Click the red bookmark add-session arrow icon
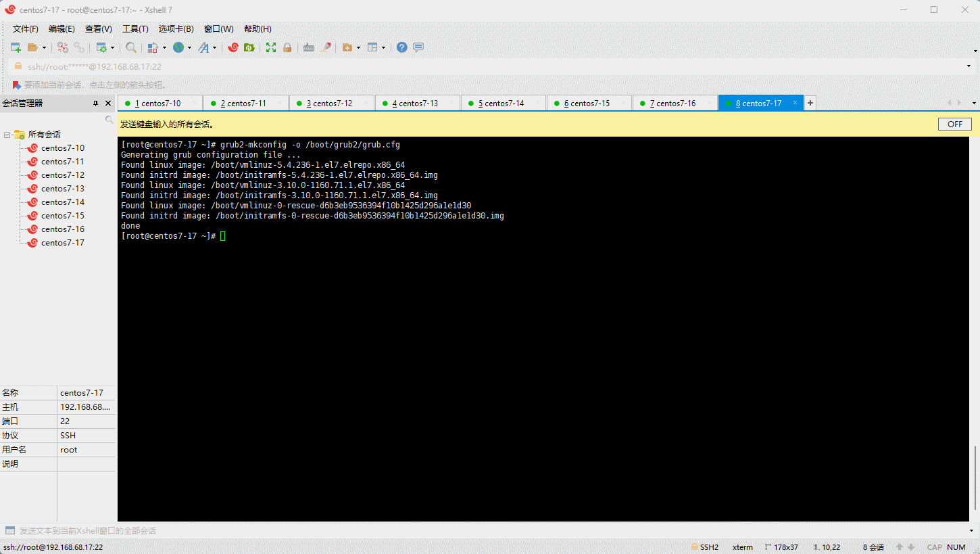This screenshot has width=980, height=554. pyautogui.click(x=17, y=85)
